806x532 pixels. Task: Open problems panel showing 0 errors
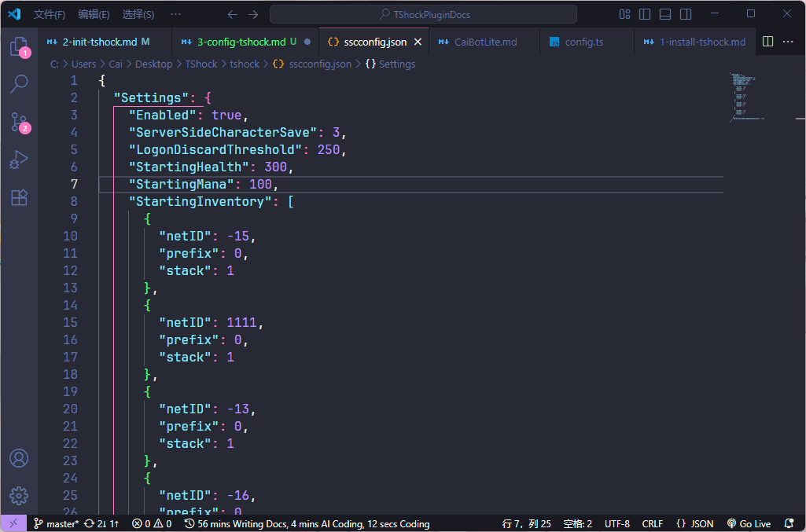click(152, 524)
